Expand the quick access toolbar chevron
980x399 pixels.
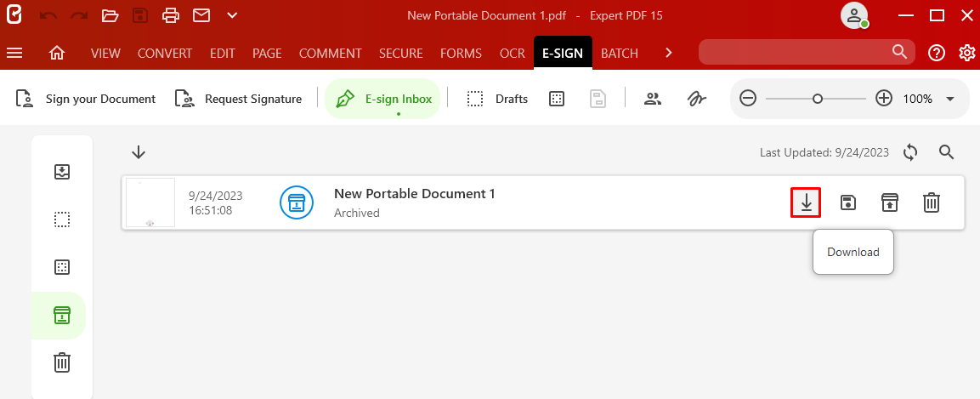click(x=232, y=15)
